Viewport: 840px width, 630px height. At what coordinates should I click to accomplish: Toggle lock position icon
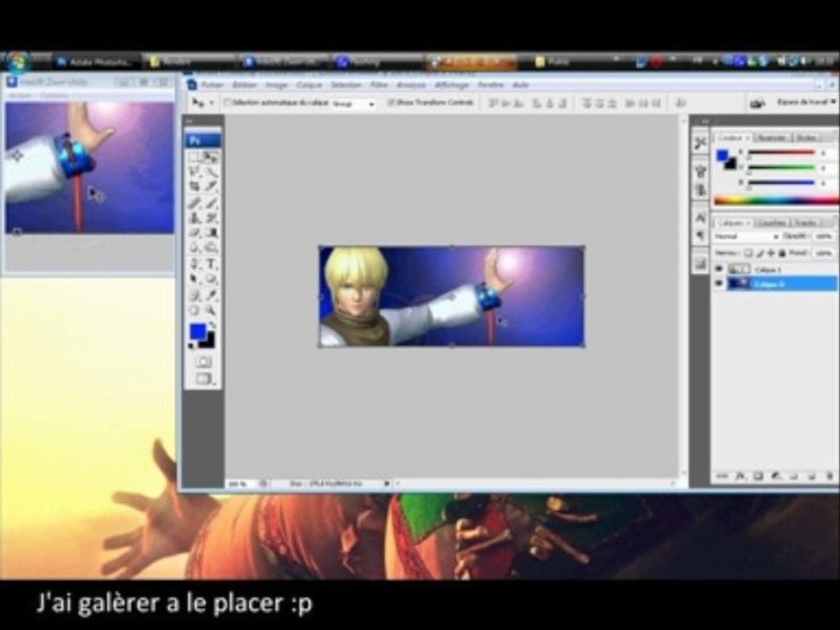point(770,253)
